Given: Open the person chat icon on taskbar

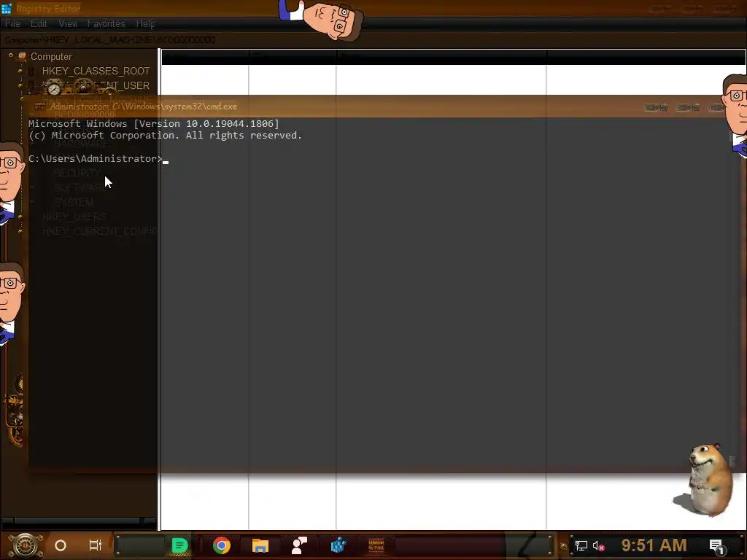Looking at the screenshot, I should [299, 545].
